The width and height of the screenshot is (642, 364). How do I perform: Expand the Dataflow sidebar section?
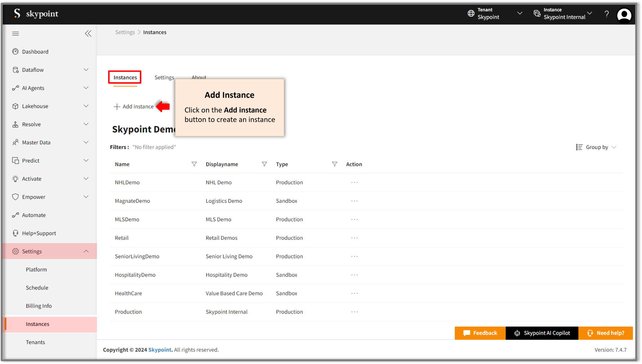click(x=86, y=70)
